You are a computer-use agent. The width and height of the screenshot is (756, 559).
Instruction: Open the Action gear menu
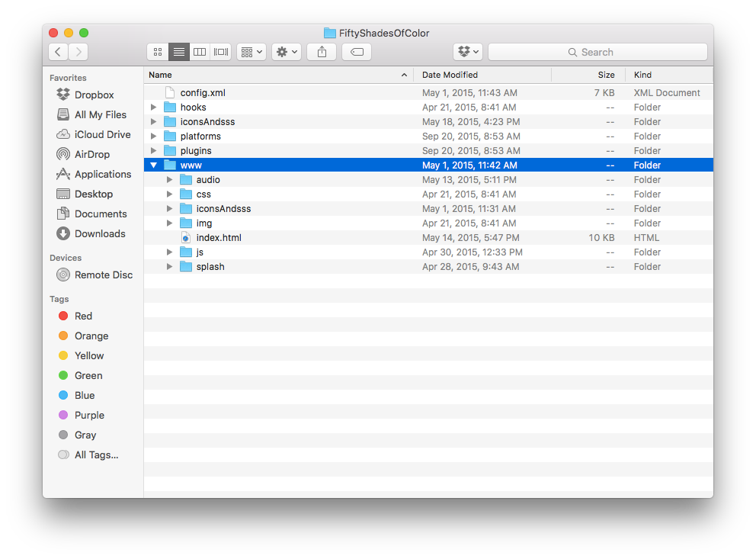(286, 51)
